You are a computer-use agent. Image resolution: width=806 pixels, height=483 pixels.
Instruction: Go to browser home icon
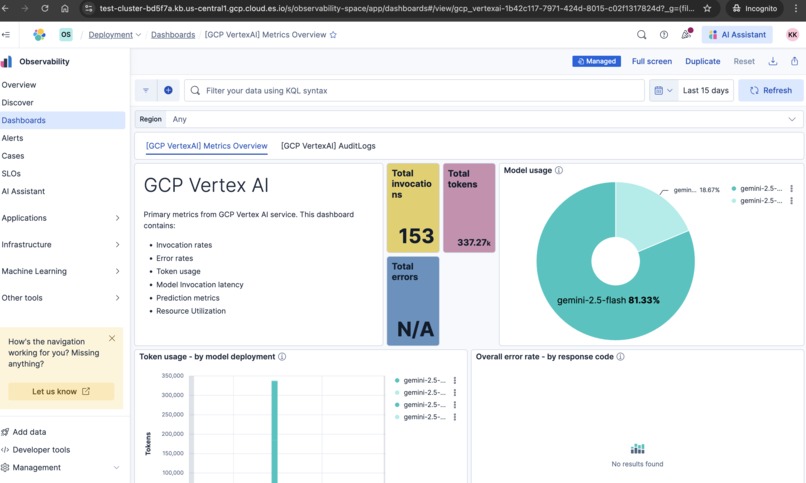pos(65,8)
